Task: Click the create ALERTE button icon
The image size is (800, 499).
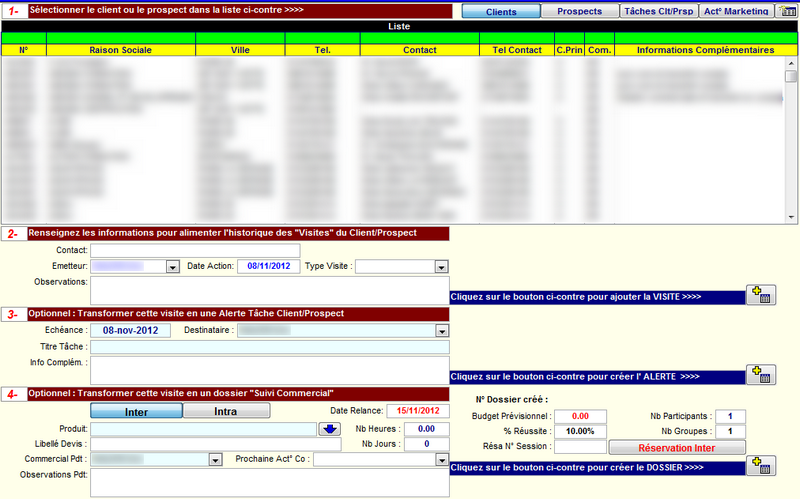Action: pyautogui.click(x=760, y=375)
